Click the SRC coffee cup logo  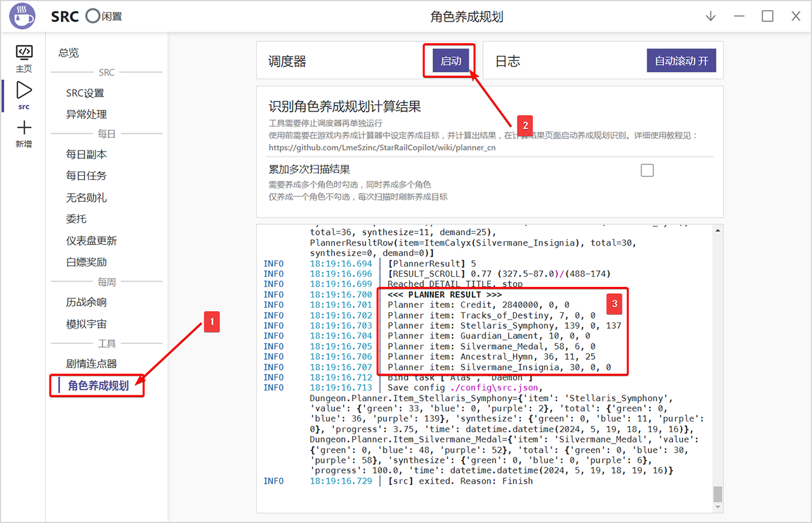pos(23,17)
